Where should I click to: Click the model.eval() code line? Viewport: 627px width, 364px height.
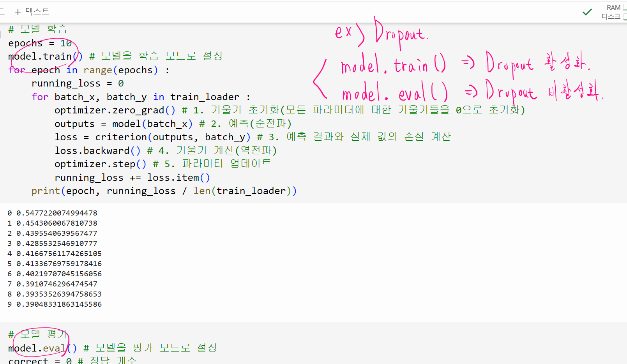tap(42, 348)
